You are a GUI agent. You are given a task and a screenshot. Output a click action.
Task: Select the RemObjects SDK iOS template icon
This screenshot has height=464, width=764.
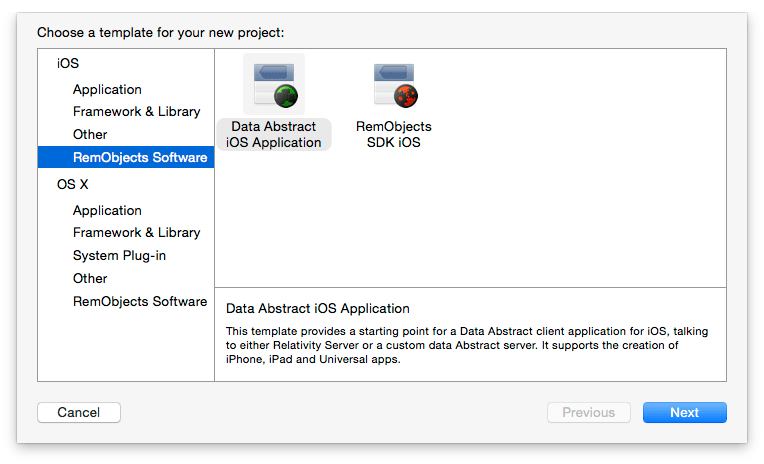[x=394, y=84]
